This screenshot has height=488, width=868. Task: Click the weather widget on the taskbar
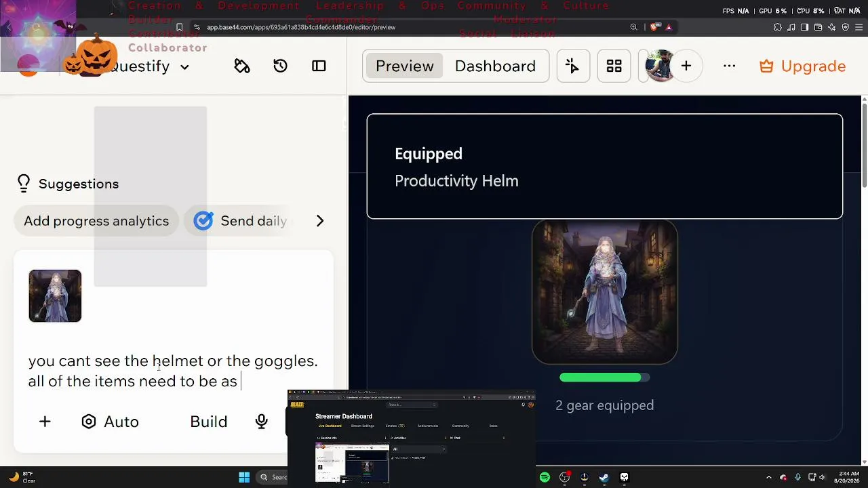[x=22, y=477]
